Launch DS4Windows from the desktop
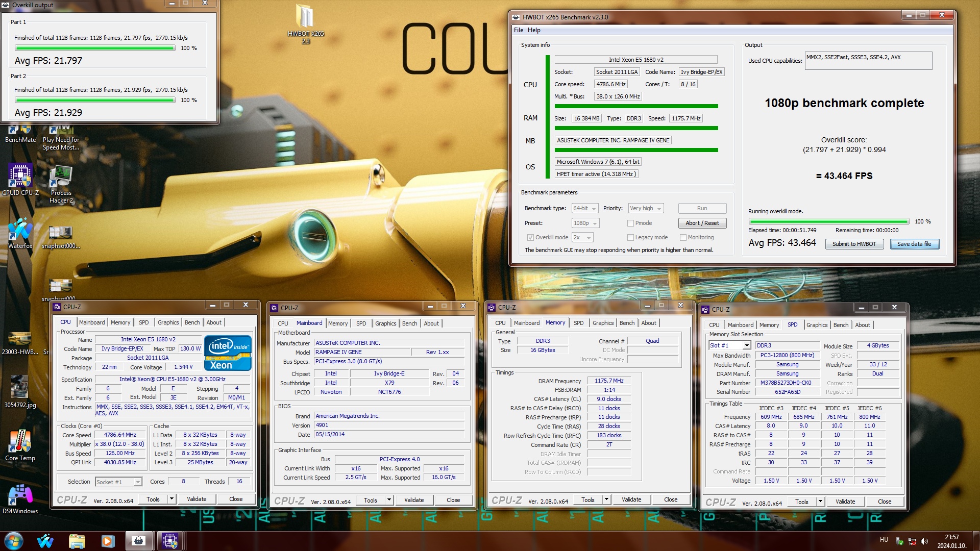The height and width of the screenshot is (551, 980). [x=20, y=499]
